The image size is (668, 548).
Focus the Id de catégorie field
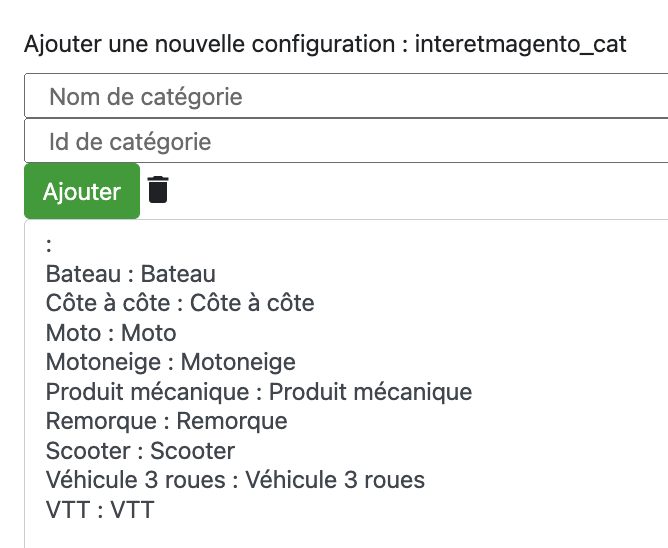click(x=346, y=141)
